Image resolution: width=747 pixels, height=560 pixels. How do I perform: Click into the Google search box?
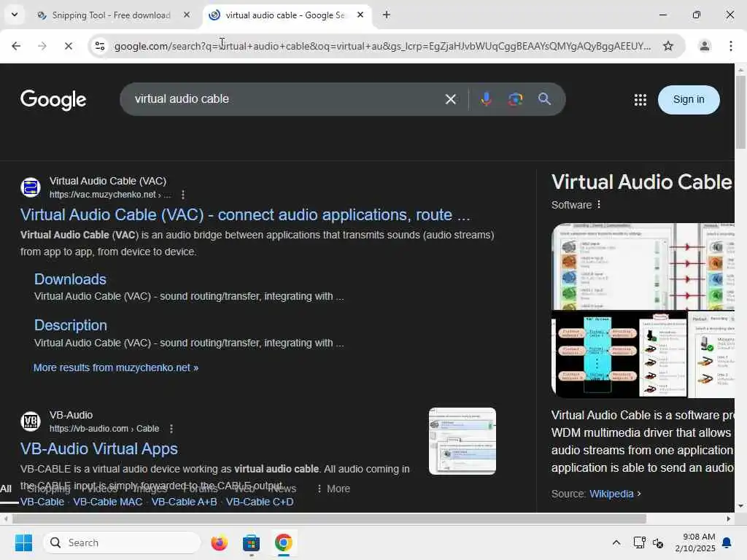click(x=286, y=99)
